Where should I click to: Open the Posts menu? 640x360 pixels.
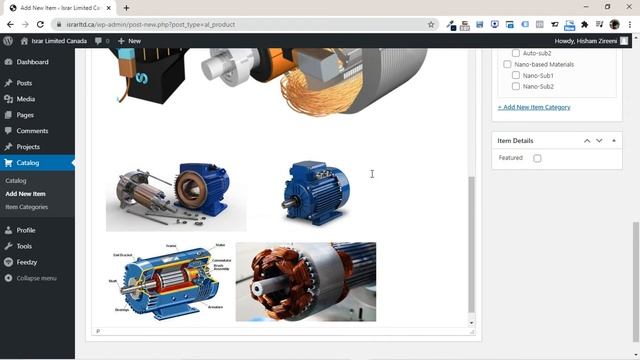pyautogui.click(x=24, y=83)
